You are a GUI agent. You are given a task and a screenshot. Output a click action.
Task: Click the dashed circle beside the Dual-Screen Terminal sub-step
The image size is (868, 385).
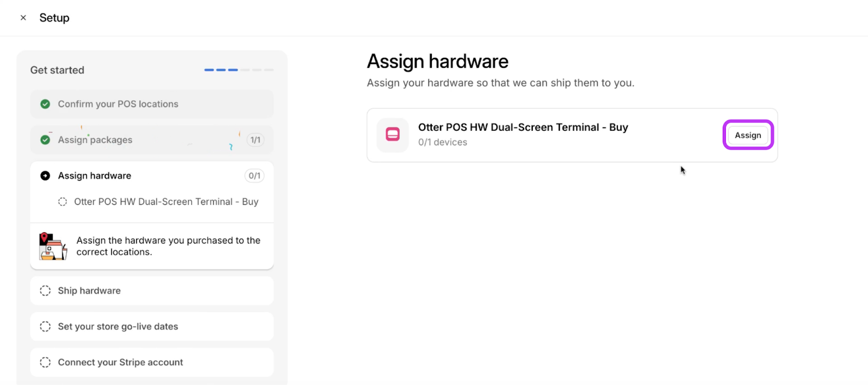pyautogui.click(x=63, y=202)
